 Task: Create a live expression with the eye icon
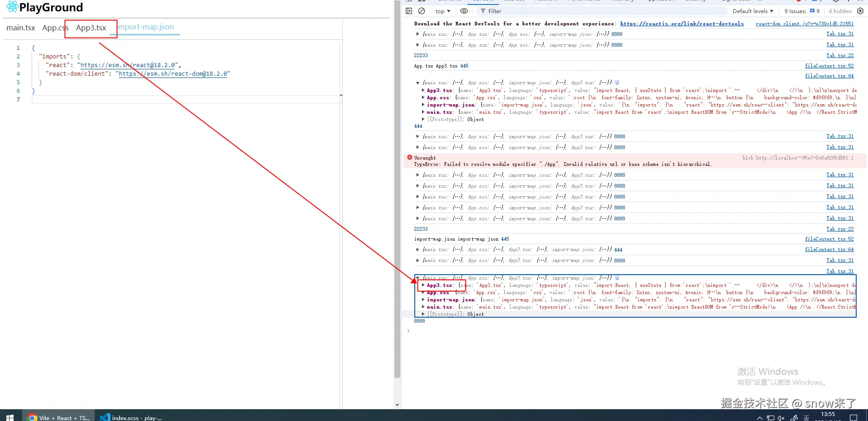coord(464,11)
